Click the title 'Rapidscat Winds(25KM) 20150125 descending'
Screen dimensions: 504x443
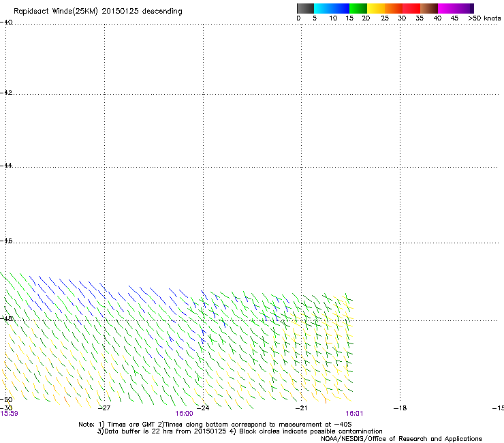coord(97,12)
